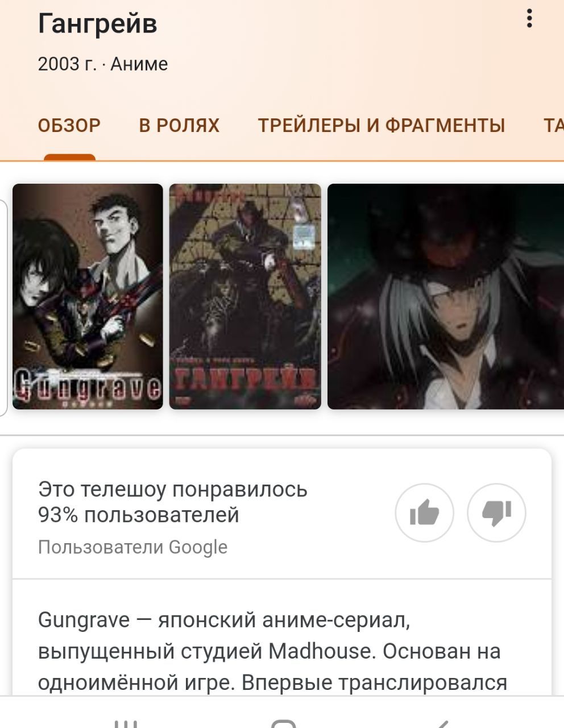Image resolution: width=564 pixels, height=728 pixels.
Task: Open the partially visible tab after ТРЕЙЛЕРЫ
Action: pyautogui.click(x=553, y=125)
